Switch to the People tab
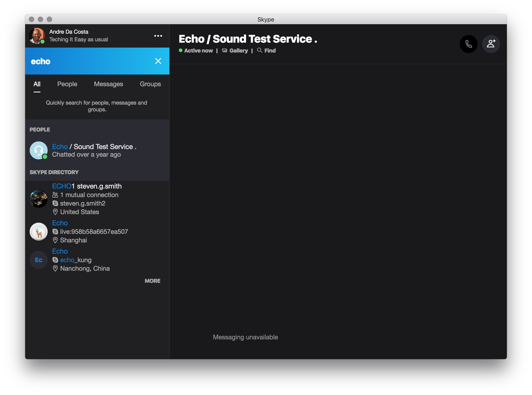This screenshot has width=532, height=395. point(67,84)
